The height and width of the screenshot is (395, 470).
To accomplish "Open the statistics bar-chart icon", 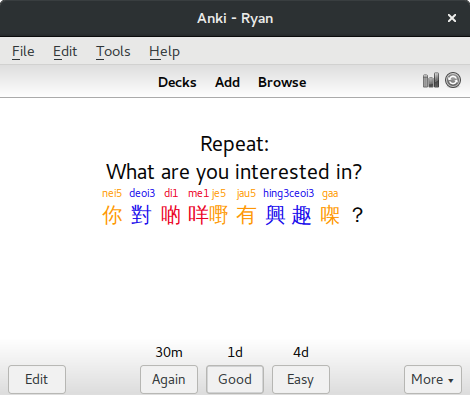I will pos(431,80).
